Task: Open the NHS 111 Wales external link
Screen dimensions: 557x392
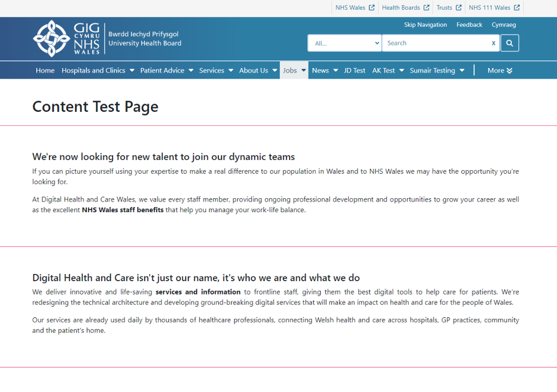Action: click(x=494, y=8)
